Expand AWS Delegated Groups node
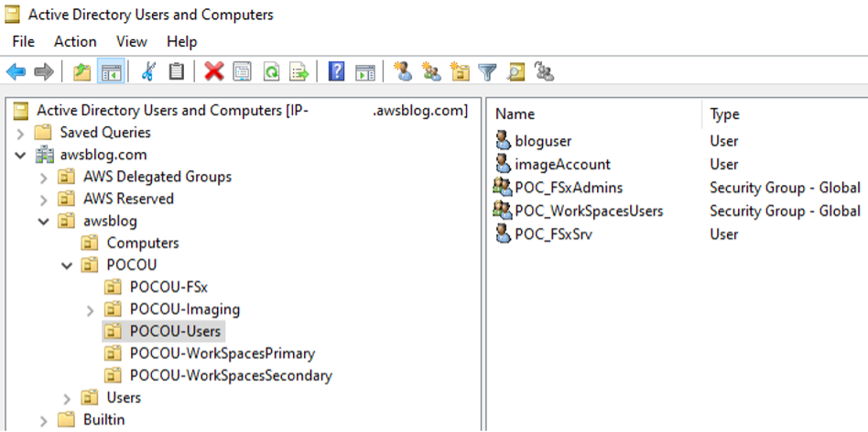Screen dimensions: 868x432 [44, 178]
